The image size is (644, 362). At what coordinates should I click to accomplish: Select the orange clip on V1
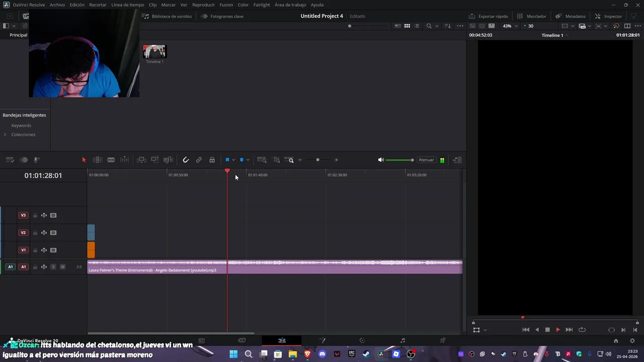(x=91, y=250)
